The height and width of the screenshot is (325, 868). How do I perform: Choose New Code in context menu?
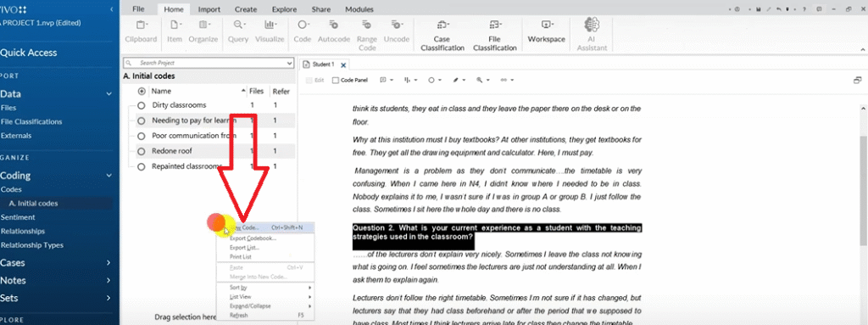(265, 227)
